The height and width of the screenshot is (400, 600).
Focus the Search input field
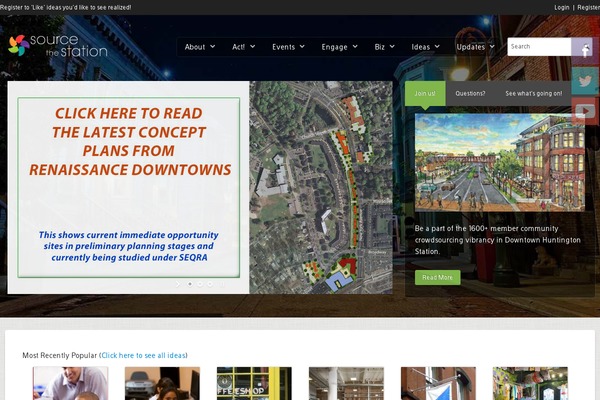(x=539, y=47)
